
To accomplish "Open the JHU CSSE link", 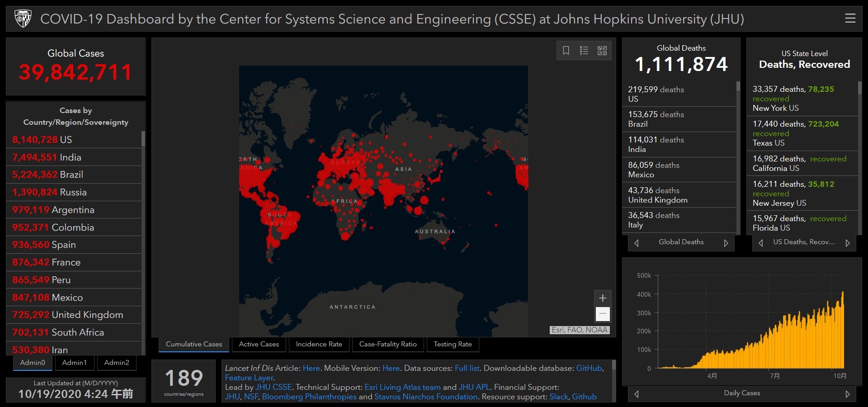I will tap(274, 387).
